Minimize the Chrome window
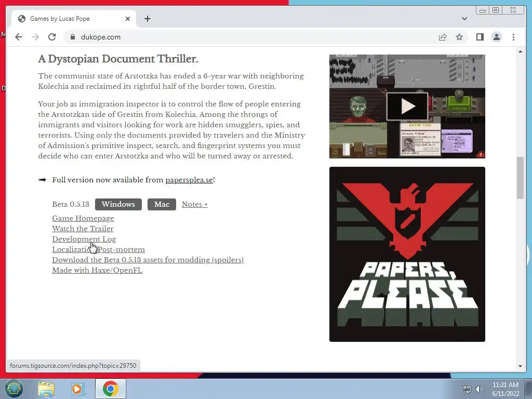The height and width of the screenshot is (399, 532). pyautogui.click(x=483, y=10)
